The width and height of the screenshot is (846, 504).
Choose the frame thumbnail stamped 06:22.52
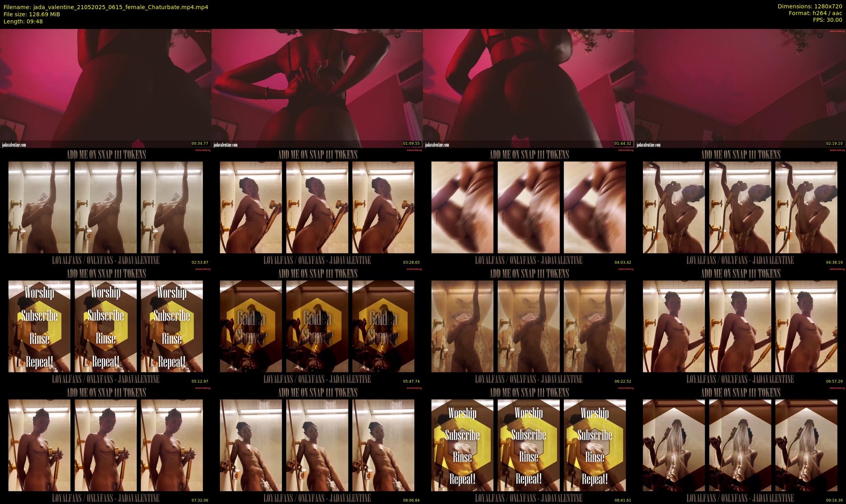[529, 326]
